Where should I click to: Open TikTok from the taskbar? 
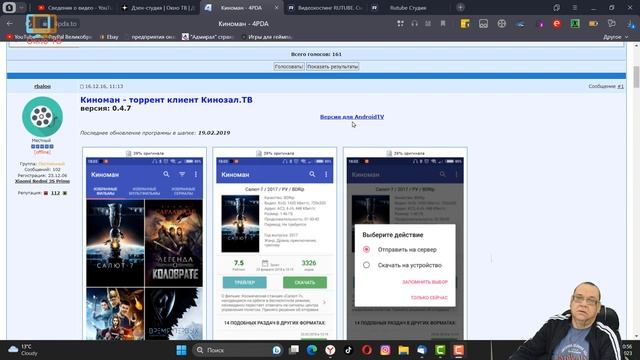click(348, 350)
